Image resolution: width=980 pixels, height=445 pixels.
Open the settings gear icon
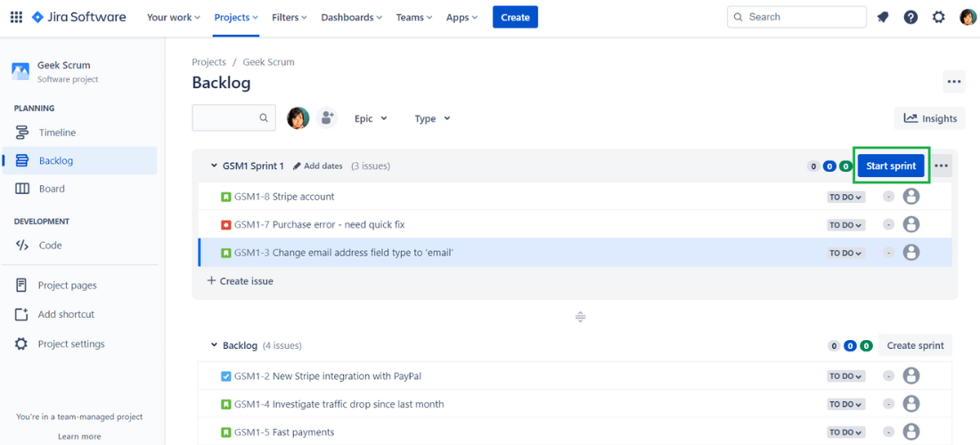(x=939, y=18)
